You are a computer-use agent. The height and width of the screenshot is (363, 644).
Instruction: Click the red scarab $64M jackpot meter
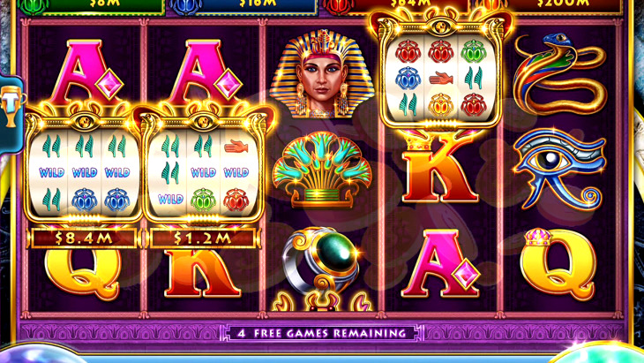tap(395, 6)
